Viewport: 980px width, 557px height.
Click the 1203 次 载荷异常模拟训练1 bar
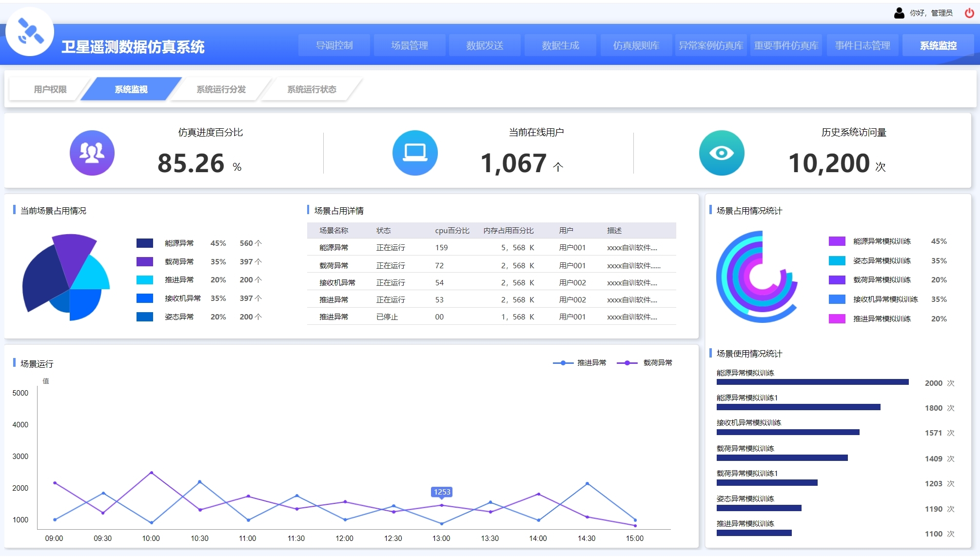[767, 482]
